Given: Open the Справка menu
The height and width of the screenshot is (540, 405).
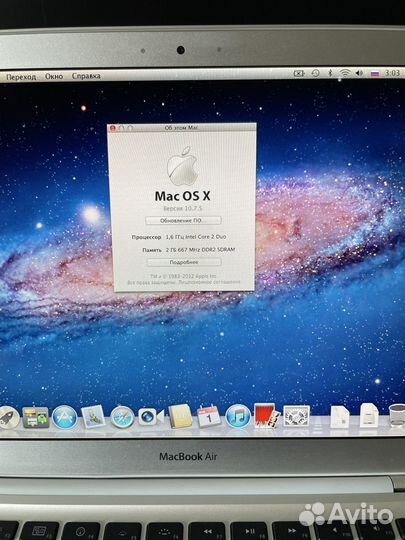Looking at the screenshot, I should click(x=86, y=76).
